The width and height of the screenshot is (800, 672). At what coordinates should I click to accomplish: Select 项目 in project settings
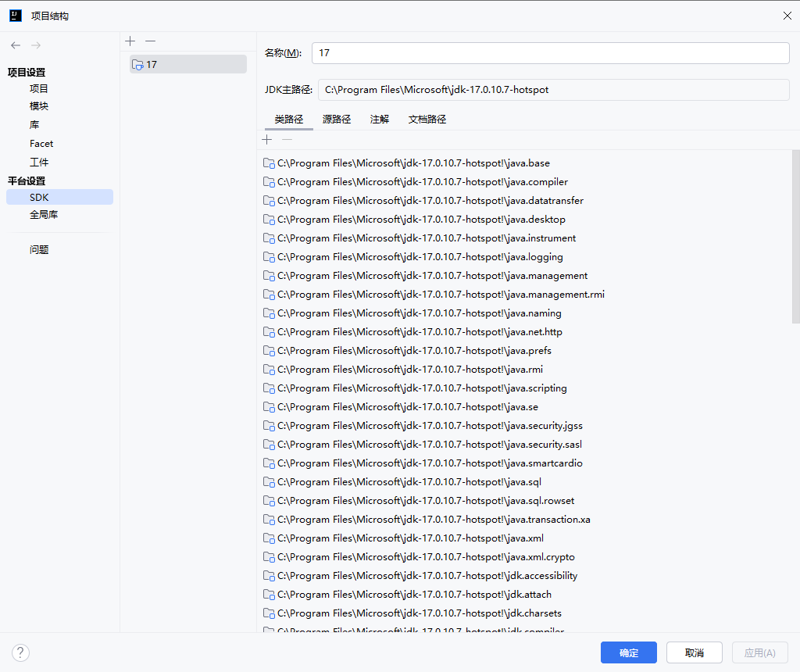pos(39,89)
